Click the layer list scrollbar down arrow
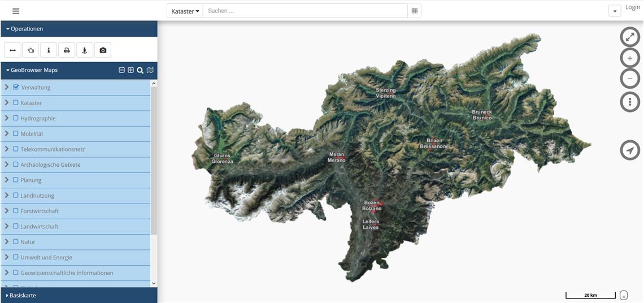Image resolution: width=644 pixels, height=303 pixels. [x=154, y=283]
